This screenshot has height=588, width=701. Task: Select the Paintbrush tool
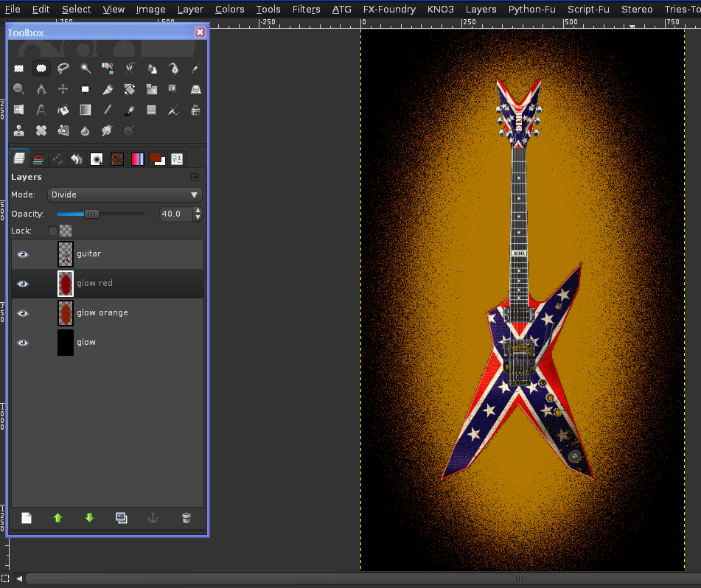tap(129, 110)
